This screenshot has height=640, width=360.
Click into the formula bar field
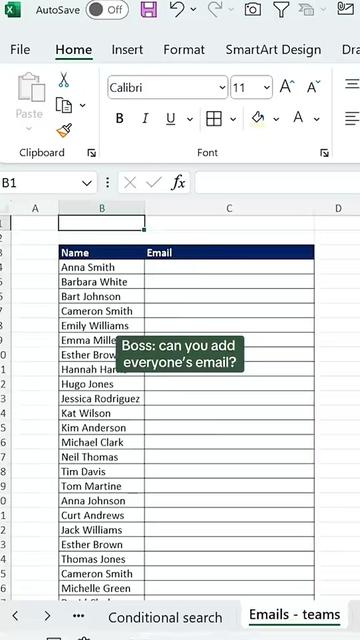click(x=278, y=182)
